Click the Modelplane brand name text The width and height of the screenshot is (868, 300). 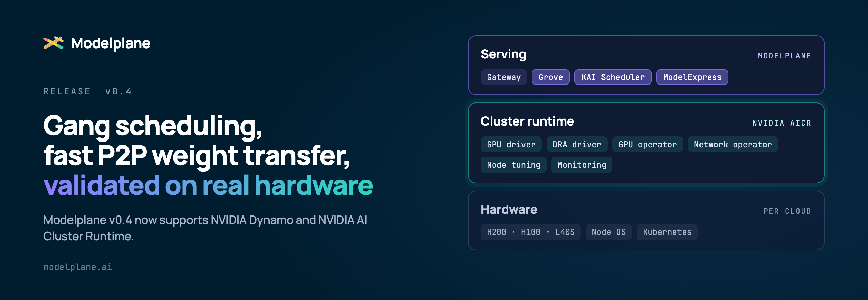tap(111, 43)
